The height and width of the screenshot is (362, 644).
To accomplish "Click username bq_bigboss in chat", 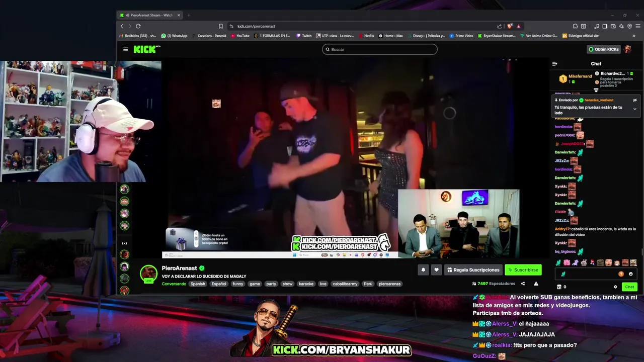I will pyautogui.click(x=565, y=251).
